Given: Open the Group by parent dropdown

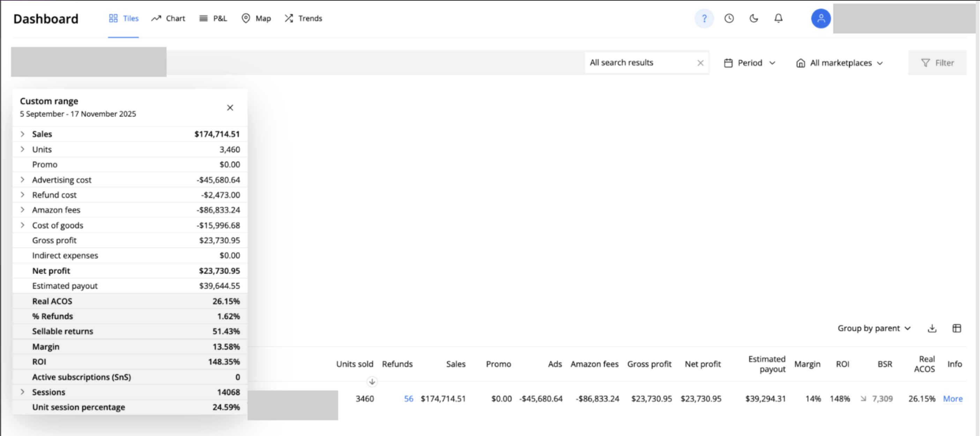Looking at the screenshot, I should (x=874, y=329).
